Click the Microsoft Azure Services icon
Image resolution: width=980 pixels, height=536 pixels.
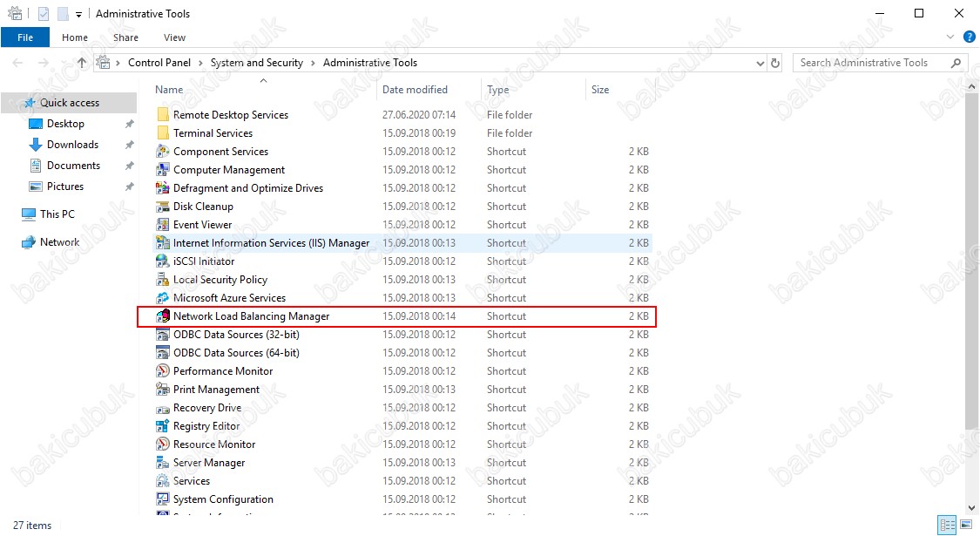[x=163, y=298]
